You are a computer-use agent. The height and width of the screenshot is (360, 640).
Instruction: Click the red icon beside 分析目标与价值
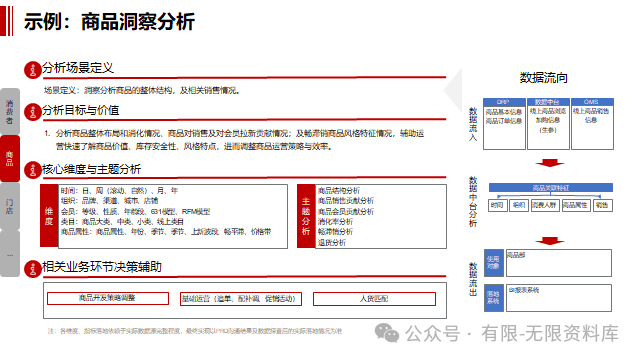pos(32,112)
